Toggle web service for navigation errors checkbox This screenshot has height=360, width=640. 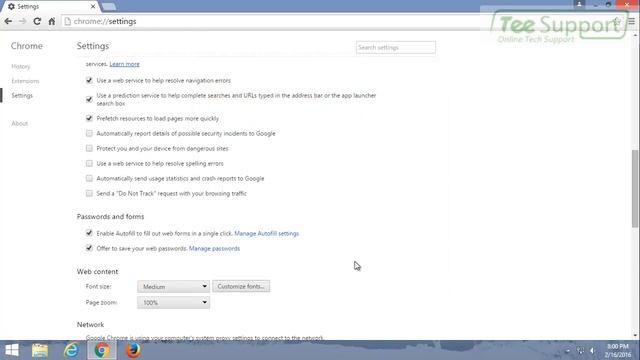[x=89, y=80]
